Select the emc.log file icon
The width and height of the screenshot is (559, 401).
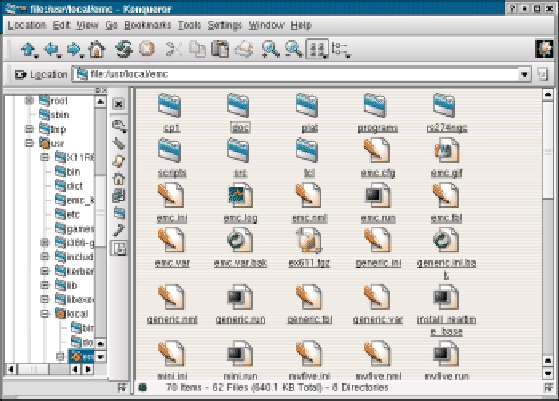(240, 196)
